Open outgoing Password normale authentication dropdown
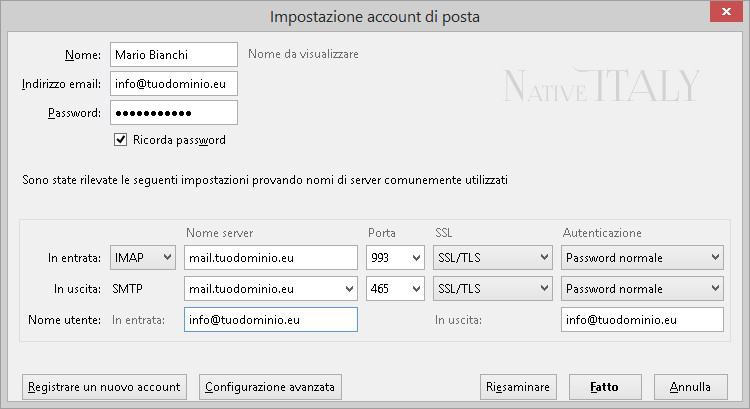The height and width of the screenshot is (409, 750). [x=642, y=288]
